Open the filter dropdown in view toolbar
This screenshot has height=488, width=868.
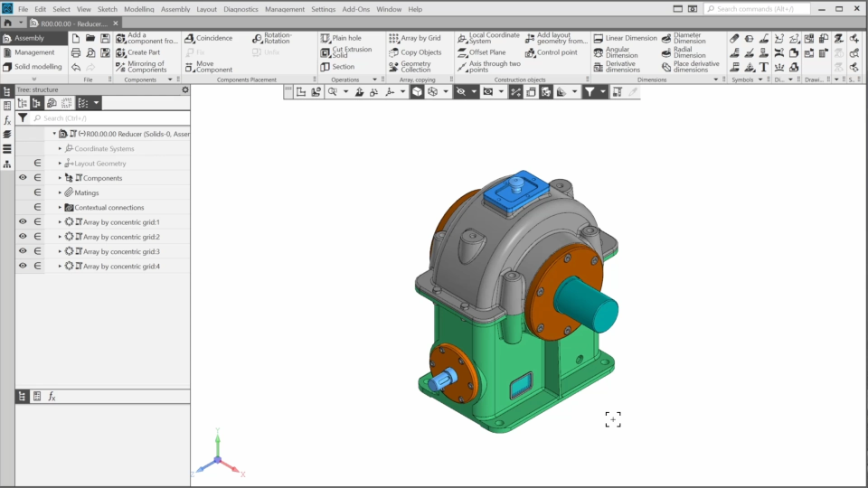tap(601, 92)
